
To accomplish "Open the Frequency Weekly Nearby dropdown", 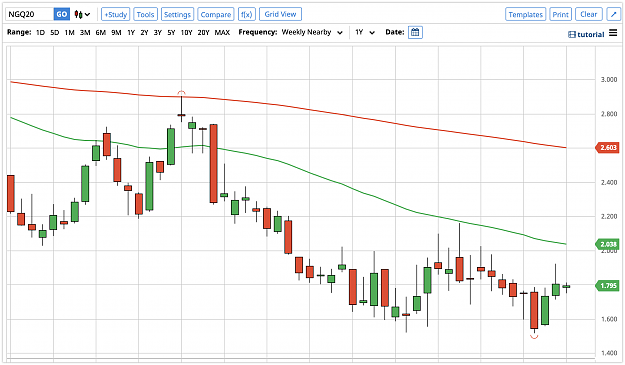I will 312,33.
